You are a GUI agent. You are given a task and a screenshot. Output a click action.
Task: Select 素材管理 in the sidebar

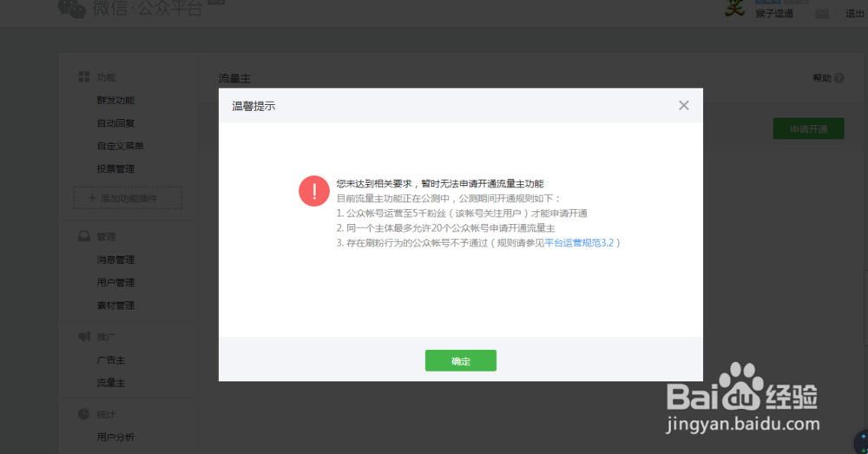115,306
